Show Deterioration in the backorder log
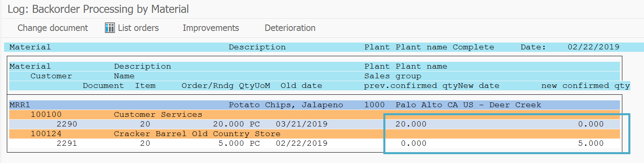 pyautogui.click(x=290, y=28)
